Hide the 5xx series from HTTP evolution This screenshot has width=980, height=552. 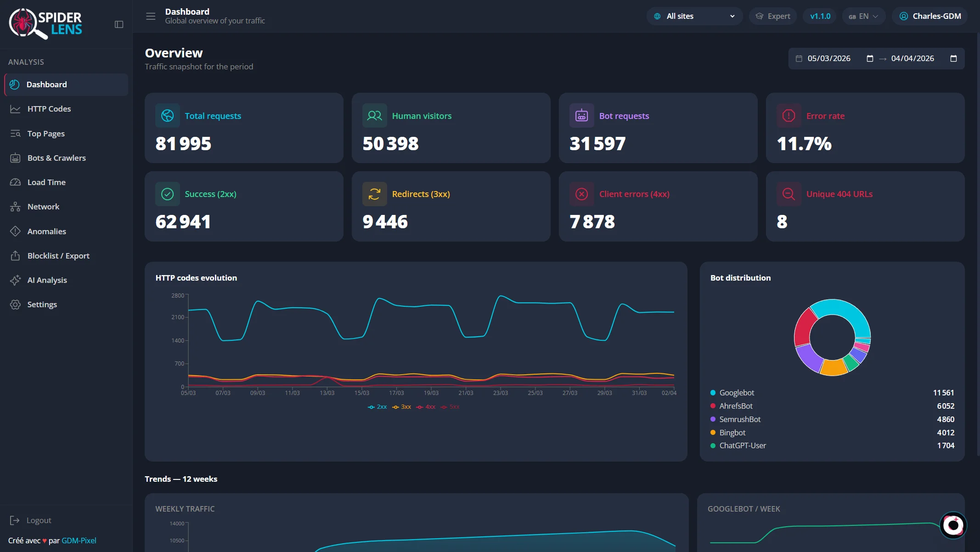coord(450,407)
